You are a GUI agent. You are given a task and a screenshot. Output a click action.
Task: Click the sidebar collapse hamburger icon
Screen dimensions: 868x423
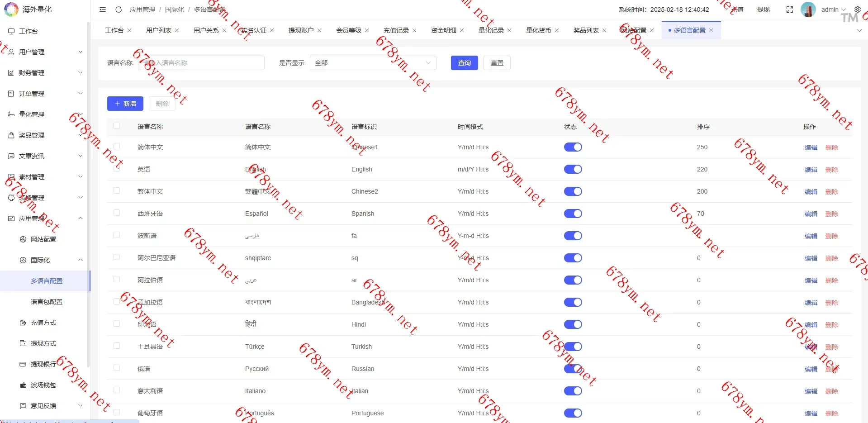click(x=103, y=10)
